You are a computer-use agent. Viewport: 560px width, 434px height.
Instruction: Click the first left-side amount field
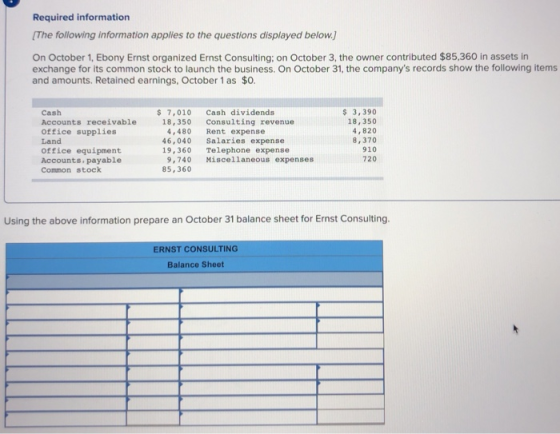click(x=154, y=311)
